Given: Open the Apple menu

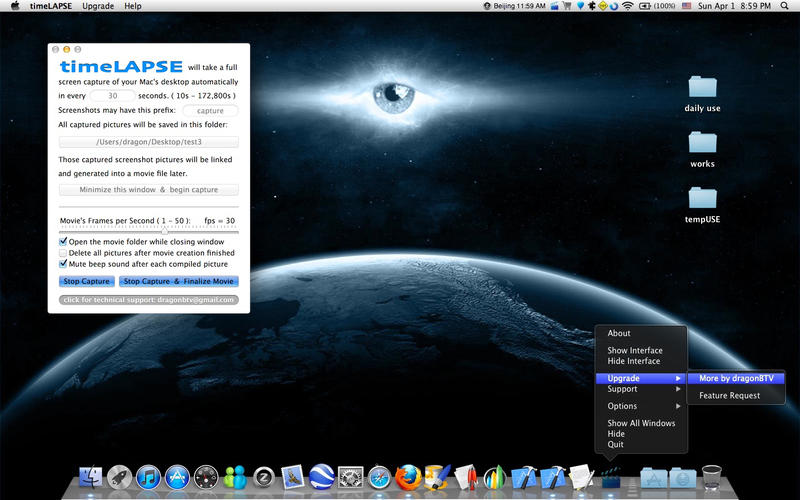Looking at the screenshot, I should (x=15, y=6).
